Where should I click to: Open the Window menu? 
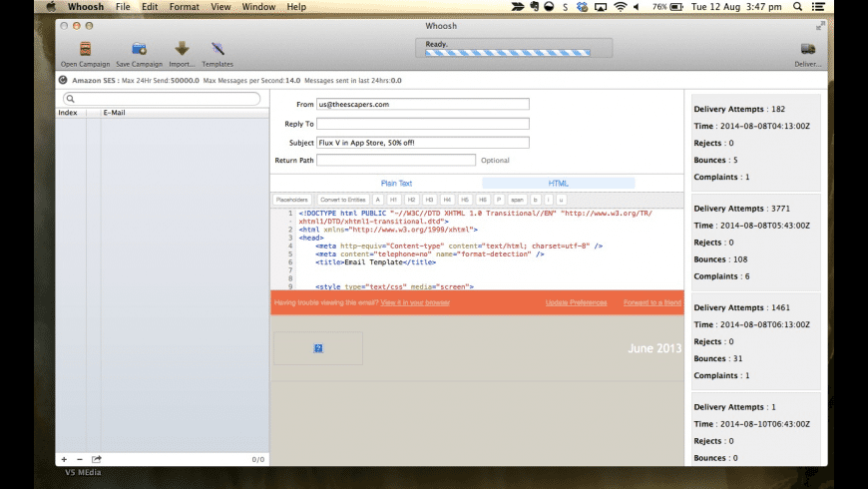point(258,7)
